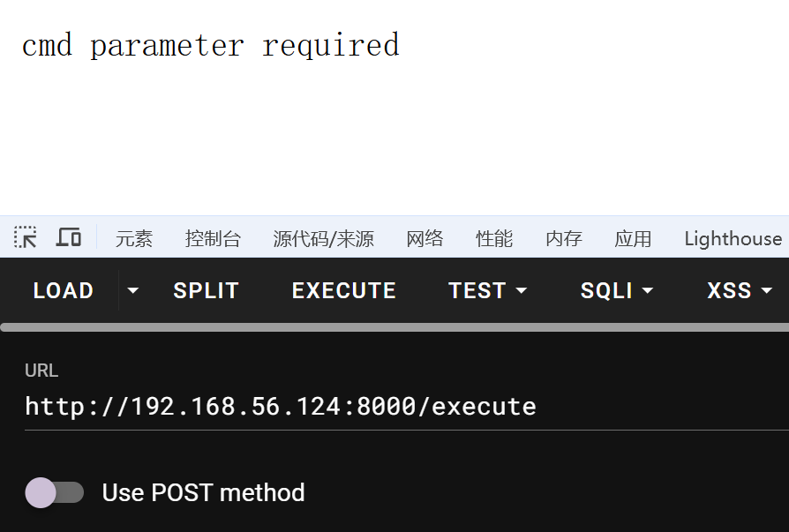Viewport: 789px width, 532px height.
Task: Enable the Use POST method switch
Action: (55, 492)
